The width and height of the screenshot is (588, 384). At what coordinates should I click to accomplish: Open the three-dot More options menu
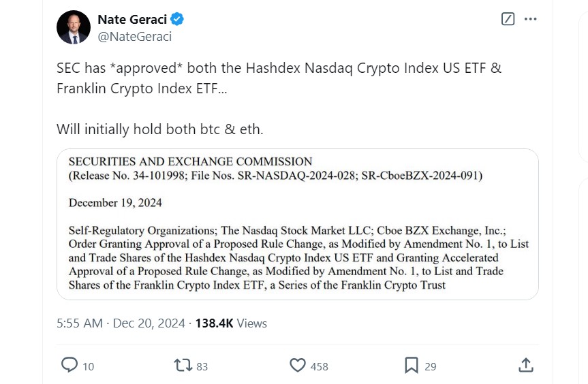(531, 19)
